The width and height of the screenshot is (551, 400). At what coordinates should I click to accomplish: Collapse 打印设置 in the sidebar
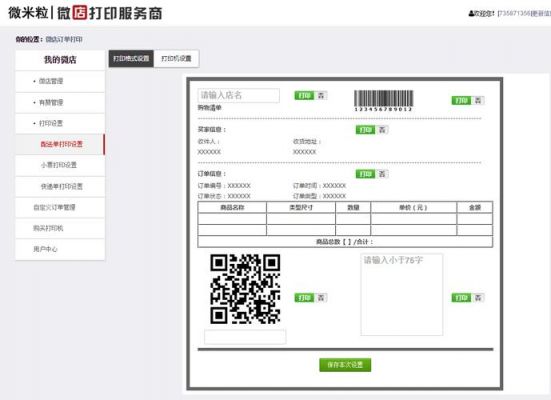tap(60, 123)
